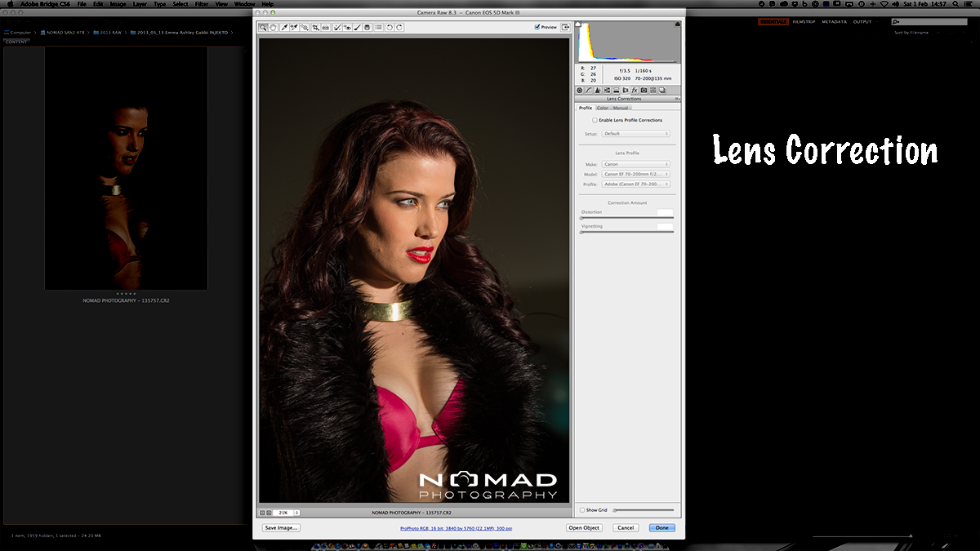Viewport: 980px width, 551px height.
Task: Choose the Red Eye Removal tool
Action: click(347, 28)
